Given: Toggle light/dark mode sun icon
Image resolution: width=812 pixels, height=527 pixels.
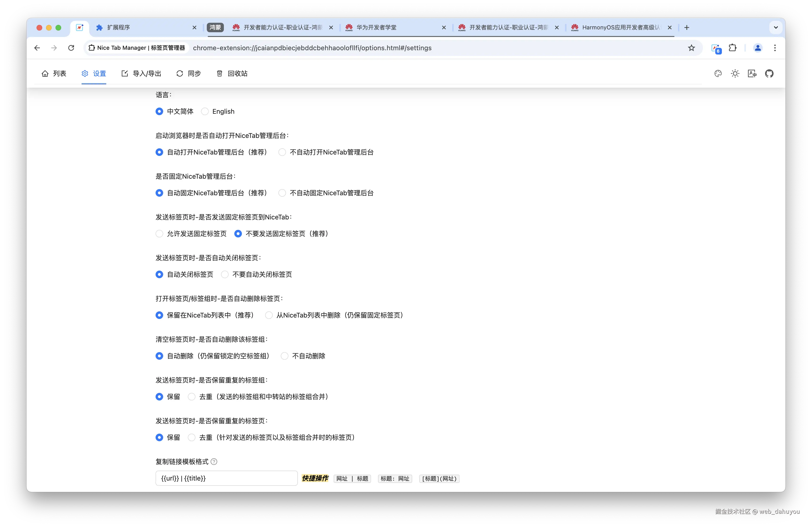Looking at the screenshot, I should tap(735, 74).
